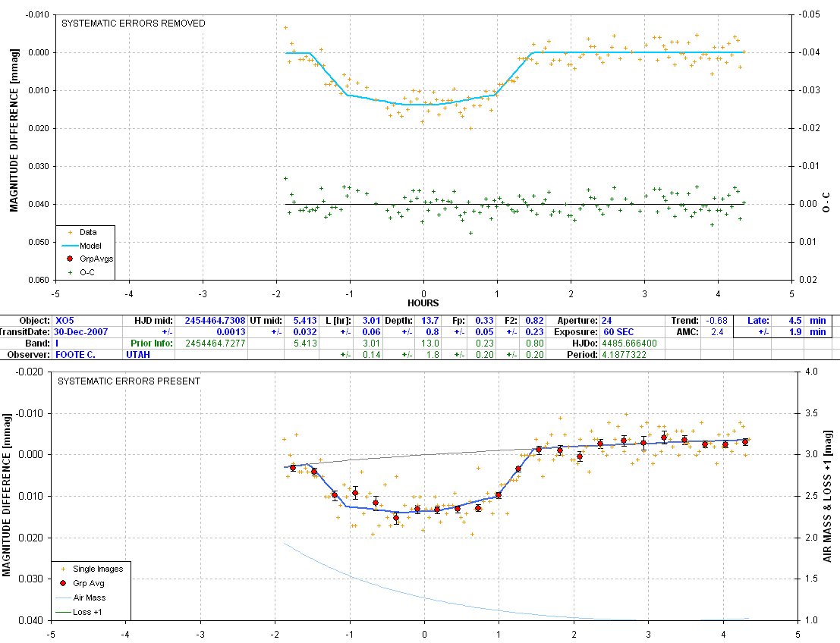Click the prior HJD value 2454464.7277

tap(216, 343)
